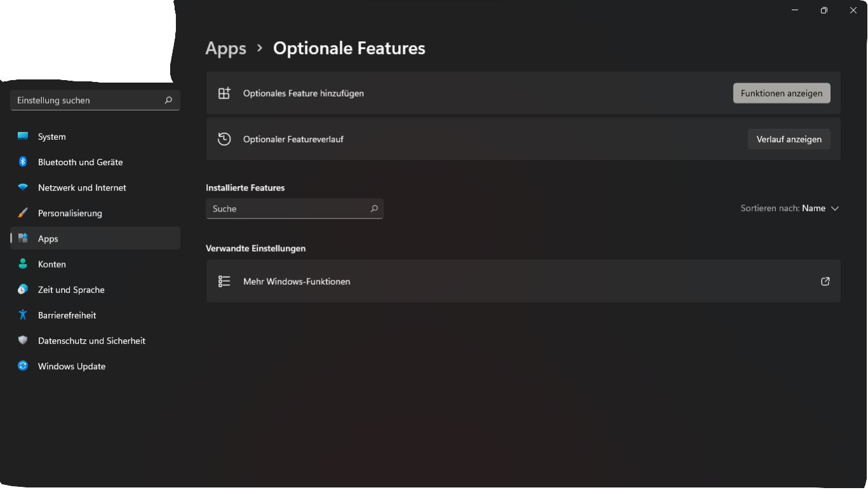The height and width of the screenshot is (490, 868).
Task: Click the Barrierefreiheit accessibility icon
Action: click(23, 315)
